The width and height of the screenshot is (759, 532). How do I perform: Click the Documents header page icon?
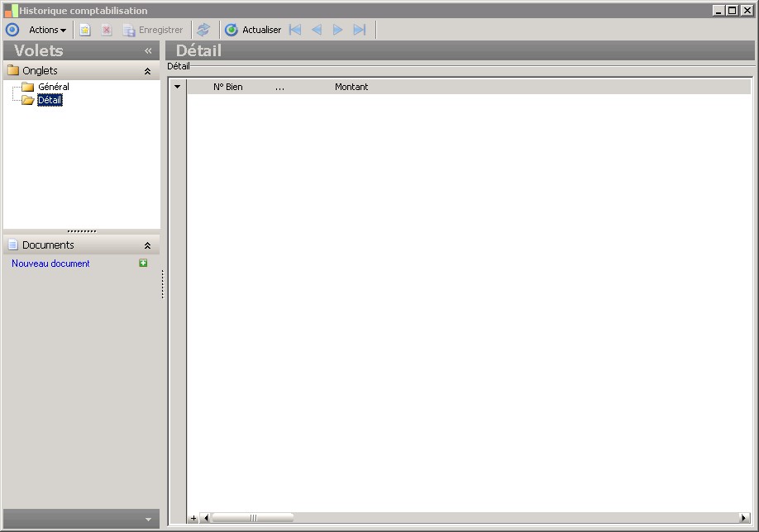[x=13, y=245]
